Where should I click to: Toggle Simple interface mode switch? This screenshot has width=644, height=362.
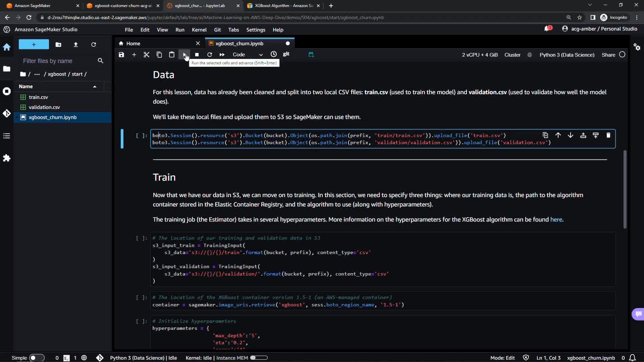coord(37,358)
